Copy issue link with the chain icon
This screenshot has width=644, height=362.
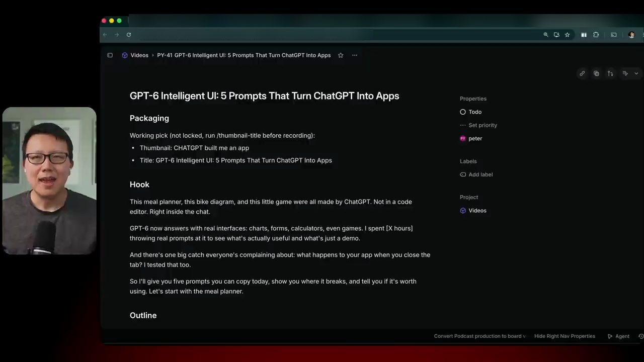tap(582, 73)
